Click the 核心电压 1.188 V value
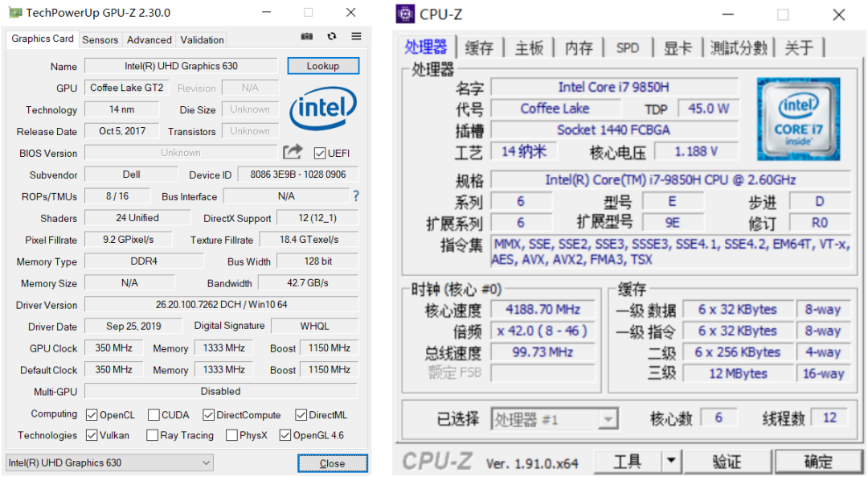This screenshot has width=868, height=477. pos(696,151)
